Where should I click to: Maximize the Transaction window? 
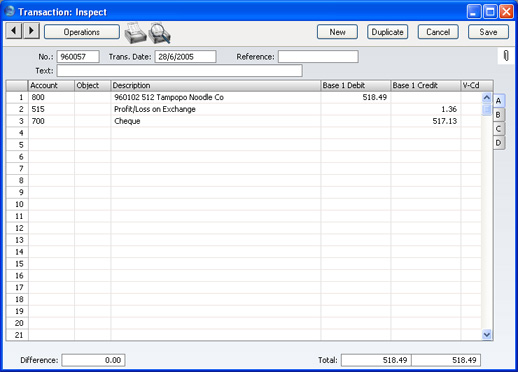pos(490,12)
